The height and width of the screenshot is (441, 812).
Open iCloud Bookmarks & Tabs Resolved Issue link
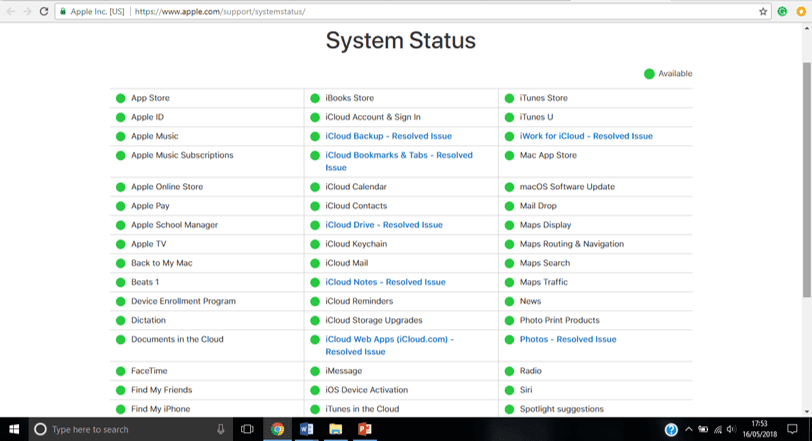pyautogui.click(x=399, y=161)
